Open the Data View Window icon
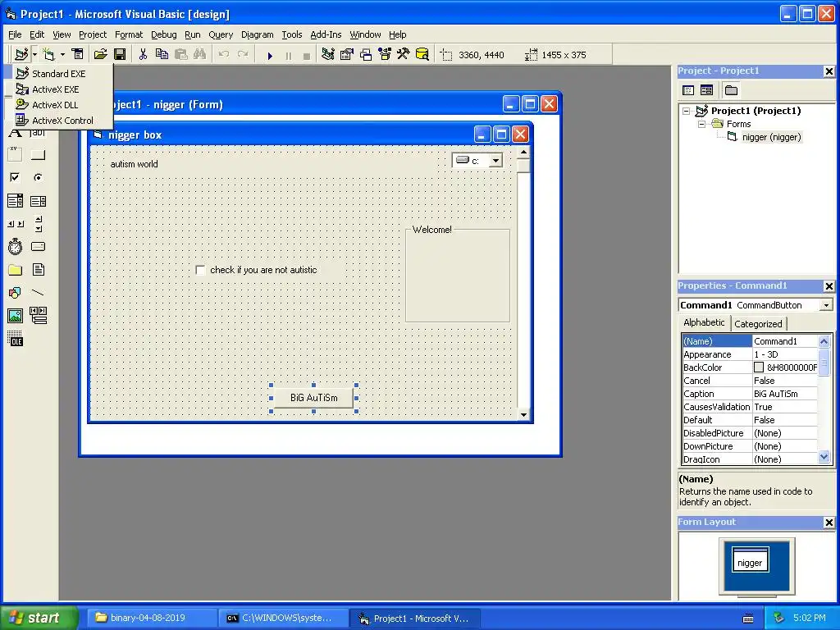 (422, 54)
